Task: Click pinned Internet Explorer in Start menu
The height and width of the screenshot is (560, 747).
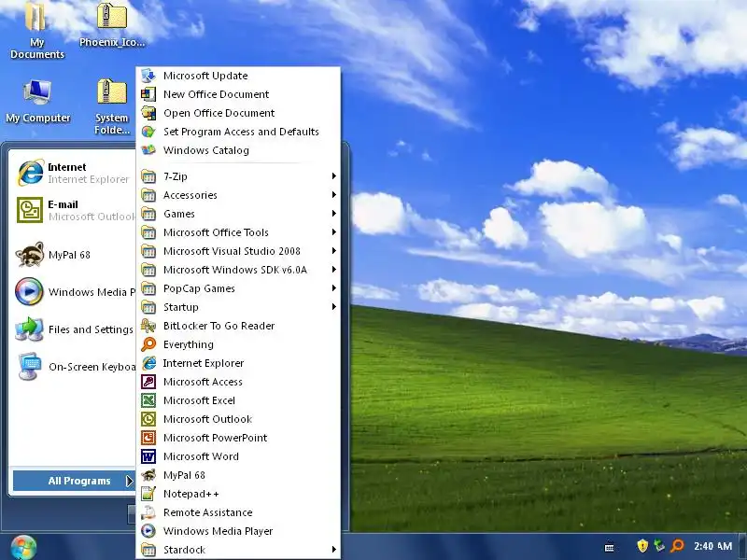Action: [x=74, y=173]
